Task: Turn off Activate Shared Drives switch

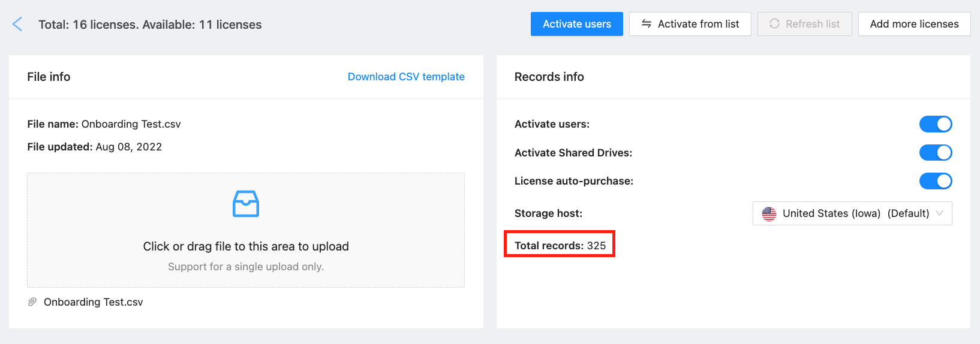Action: click(935, 153)
